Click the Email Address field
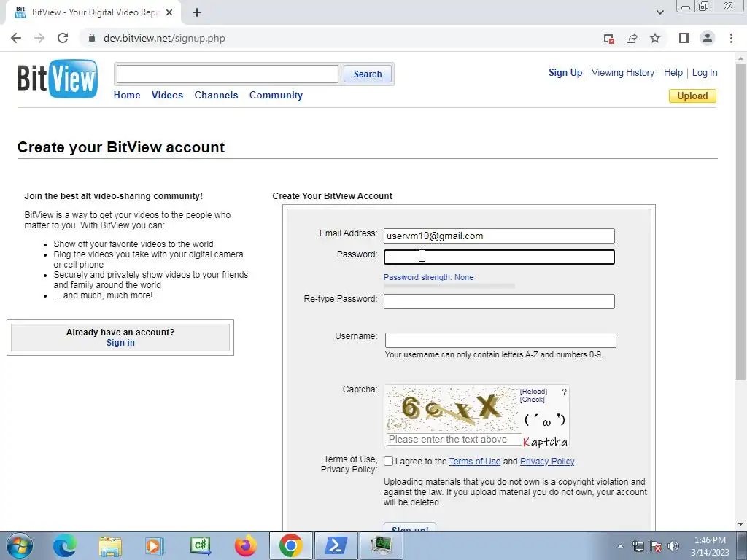 [499, 236]
